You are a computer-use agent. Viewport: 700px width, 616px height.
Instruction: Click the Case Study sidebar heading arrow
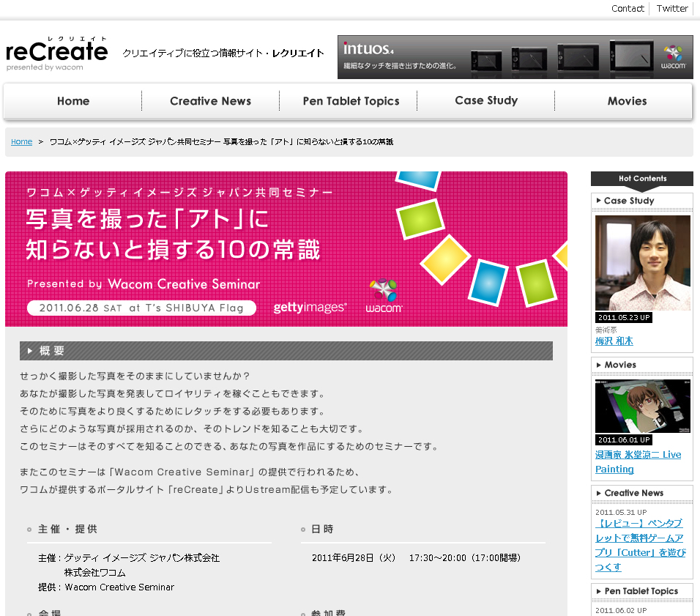tap(599, 201)
